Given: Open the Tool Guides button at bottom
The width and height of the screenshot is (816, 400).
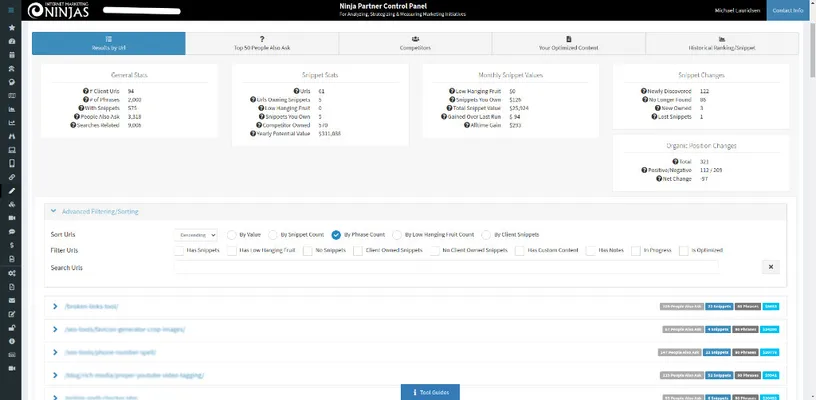Looking at the screenshot, I should [432, 392].
